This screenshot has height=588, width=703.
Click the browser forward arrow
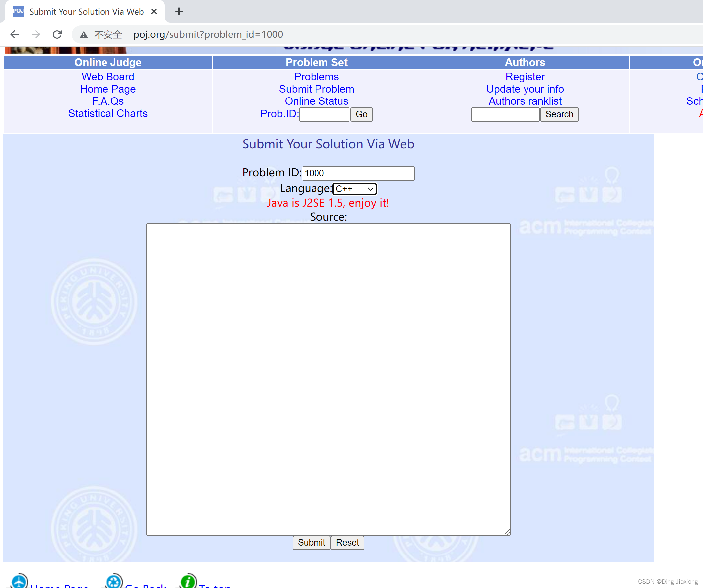(36, 34)
